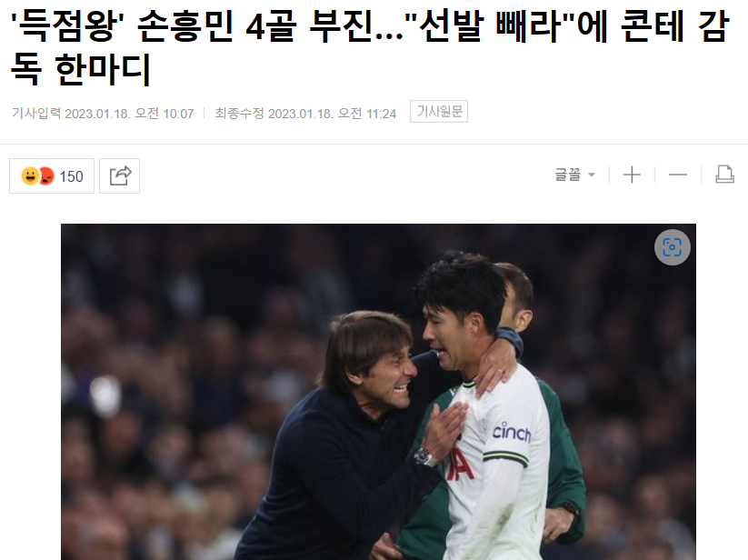Open the share article icon
Image resolution: width=748 pixels, height=560 pixels.
tap(119, 176)
